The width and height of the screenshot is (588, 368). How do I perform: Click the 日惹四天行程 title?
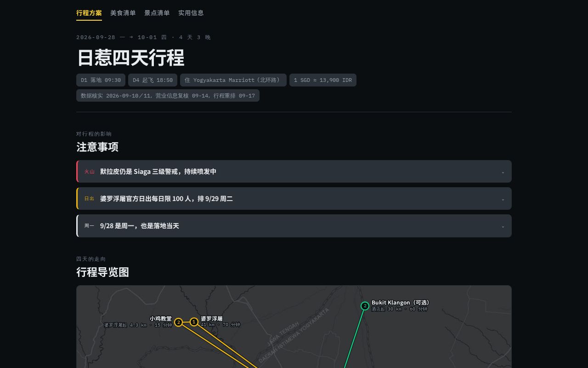130,57
